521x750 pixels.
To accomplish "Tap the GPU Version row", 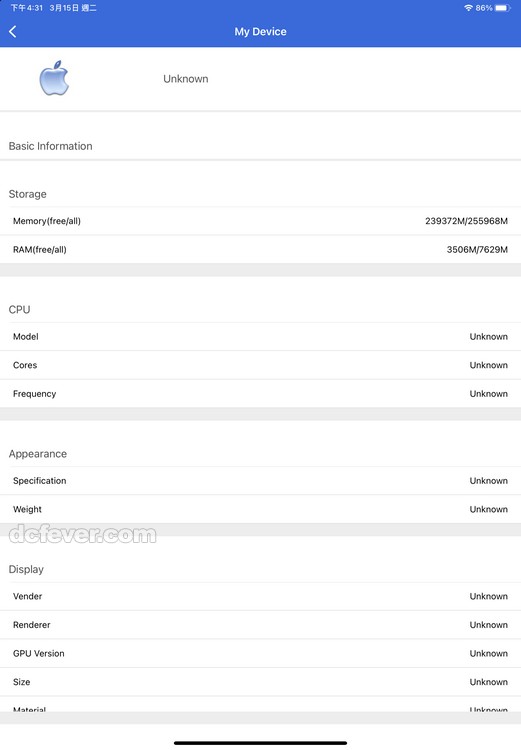I will (260, 653).
